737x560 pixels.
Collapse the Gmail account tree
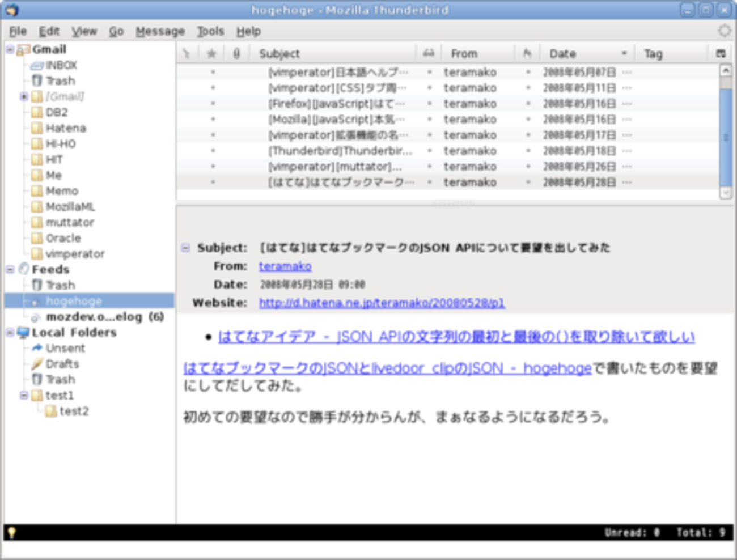tap(10, 50)
